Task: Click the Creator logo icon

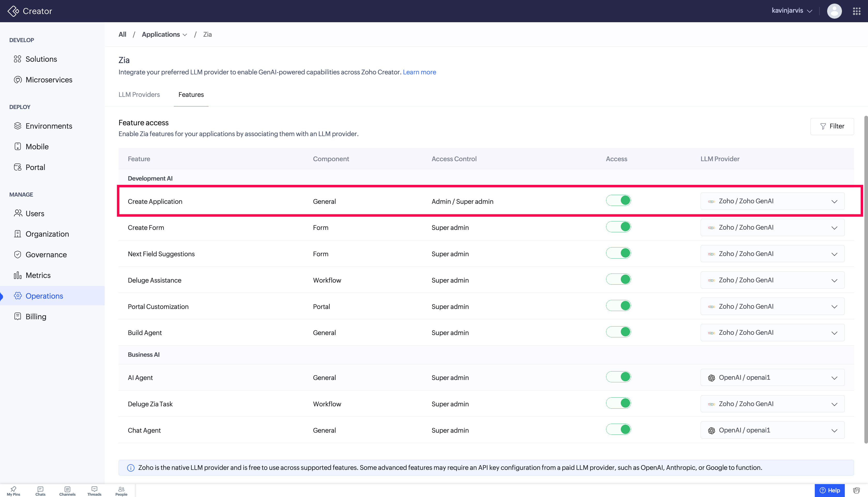Action: (13, 11)
